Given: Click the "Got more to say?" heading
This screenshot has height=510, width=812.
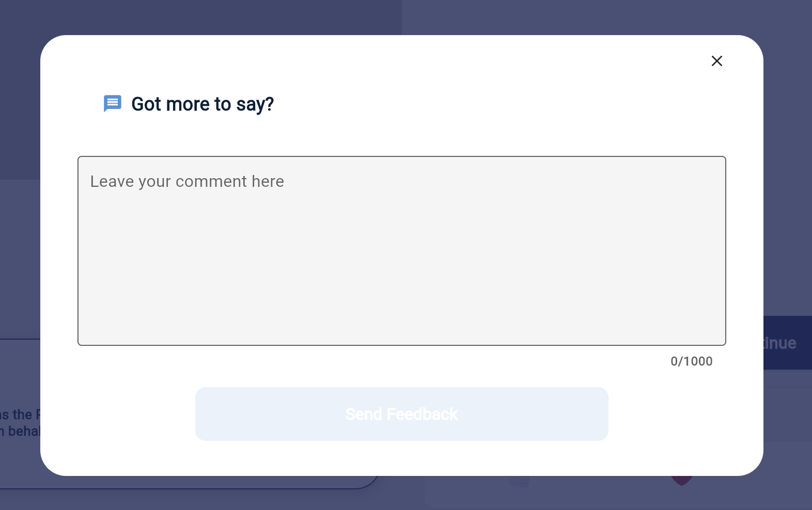Looking at the screenshot, I should pos(202,104).
